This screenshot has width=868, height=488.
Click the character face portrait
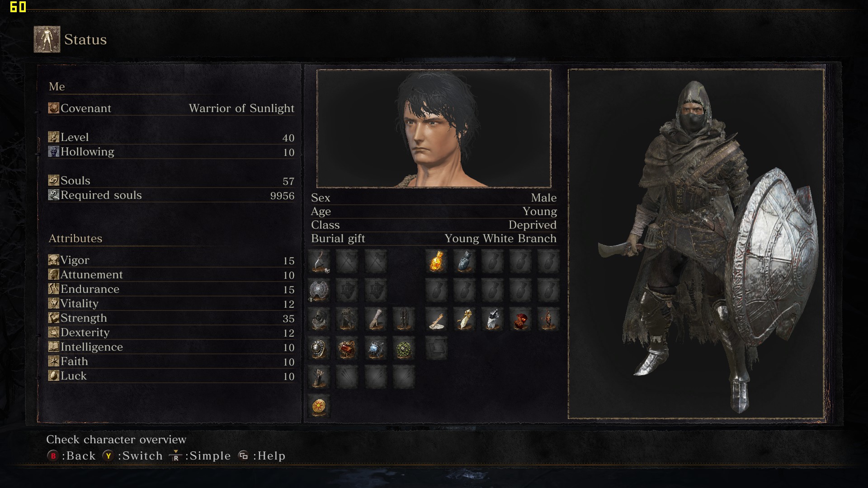point(434,129)
